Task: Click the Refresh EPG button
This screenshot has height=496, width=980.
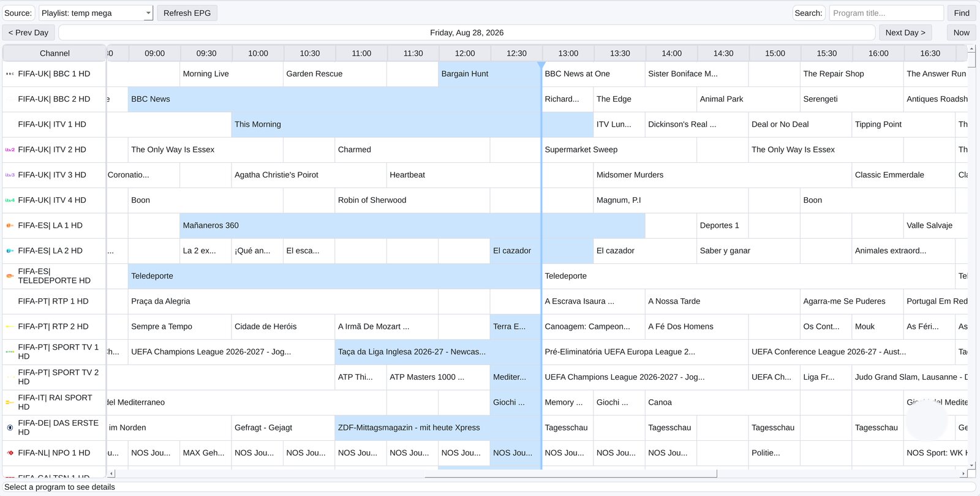Action: pyautogui.click(x=187, y=13)
